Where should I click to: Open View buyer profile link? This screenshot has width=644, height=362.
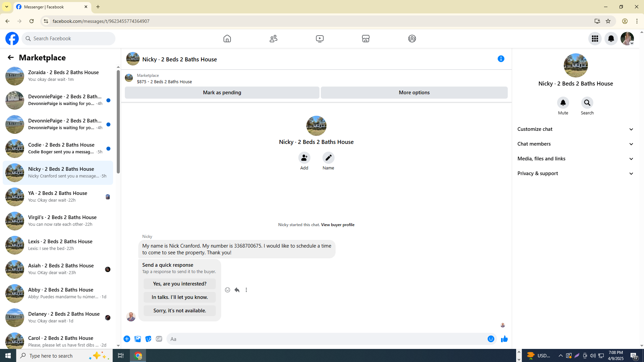coord(337,225)
